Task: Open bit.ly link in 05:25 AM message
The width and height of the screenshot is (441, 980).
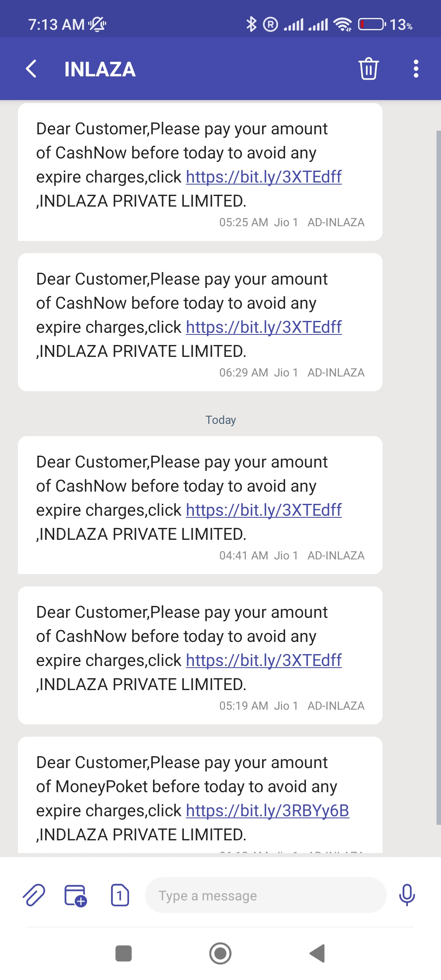Action: tap(264, 177)
